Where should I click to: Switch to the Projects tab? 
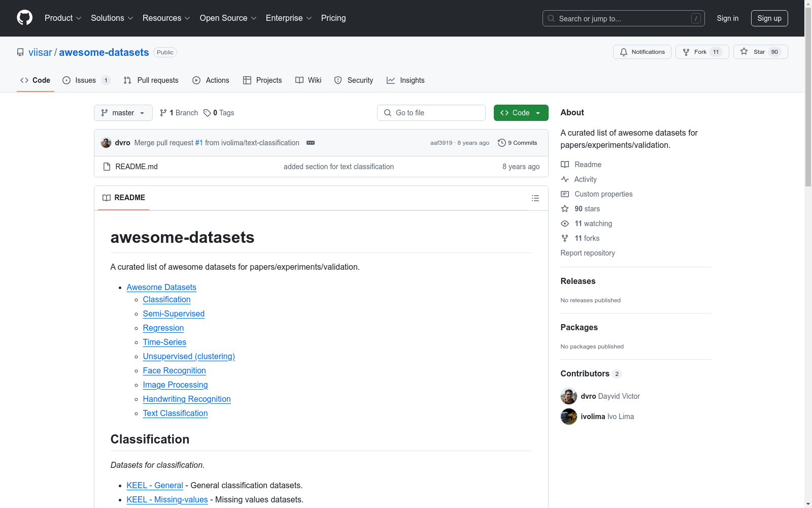262,80
